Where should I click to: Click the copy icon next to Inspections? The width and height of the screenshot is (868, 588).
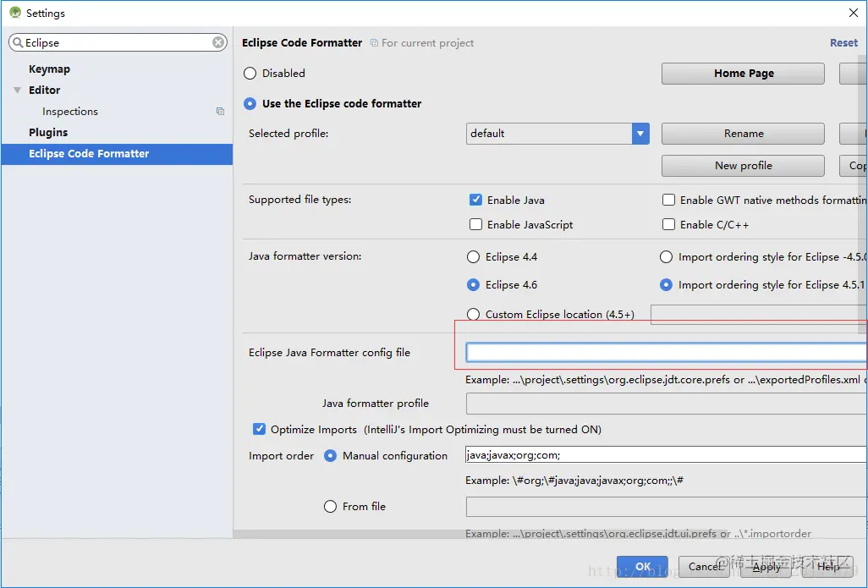[x=220, y=112]
